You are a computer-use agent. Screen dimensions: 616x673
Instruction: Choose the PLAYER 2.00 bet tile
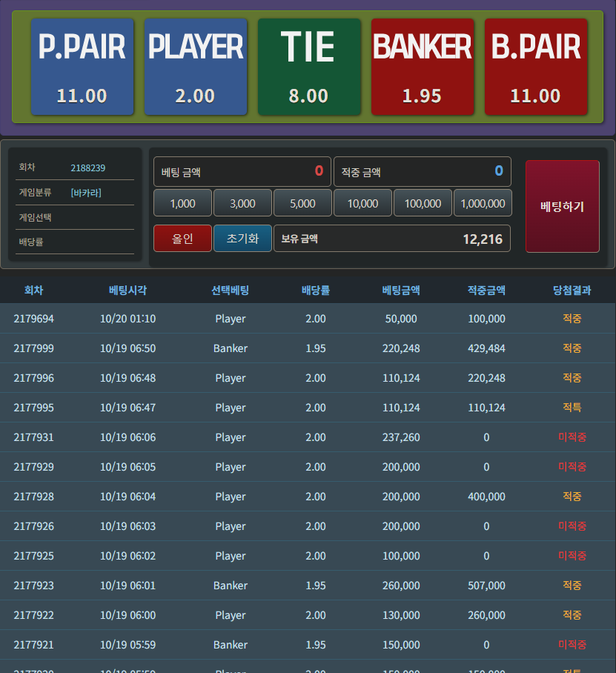tap(195, 67)
